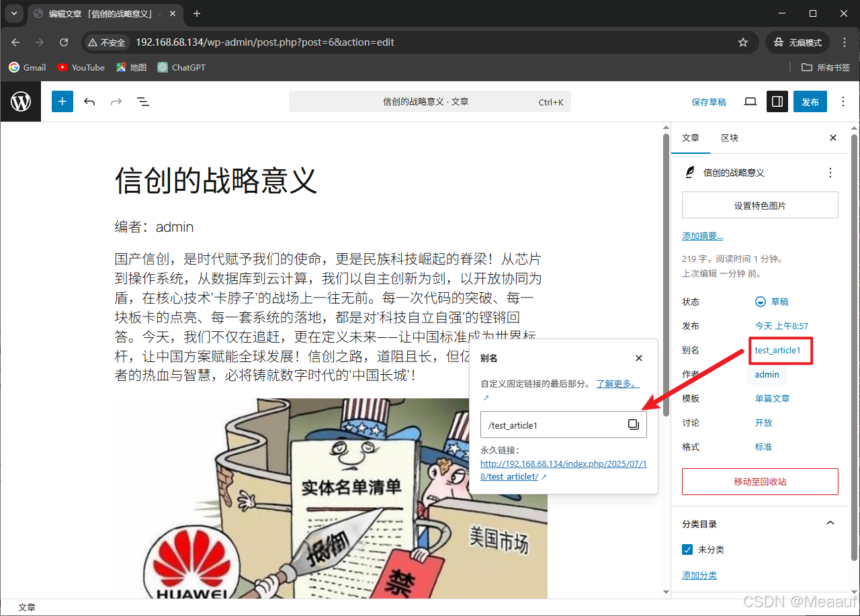Open the document overview list icon
860x616 pixels.
[x=143, y=101]
